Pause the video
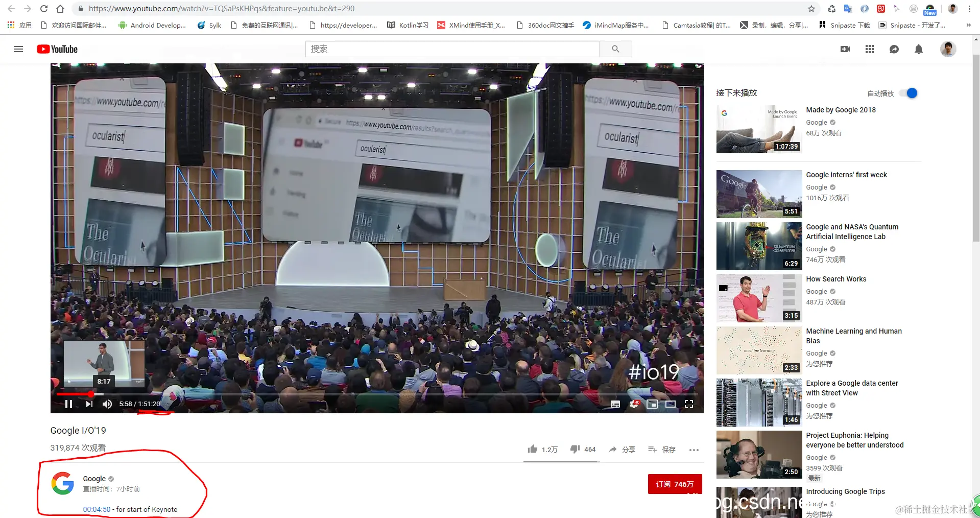Viewport: 980px width, 518px height. click(68, 404)
